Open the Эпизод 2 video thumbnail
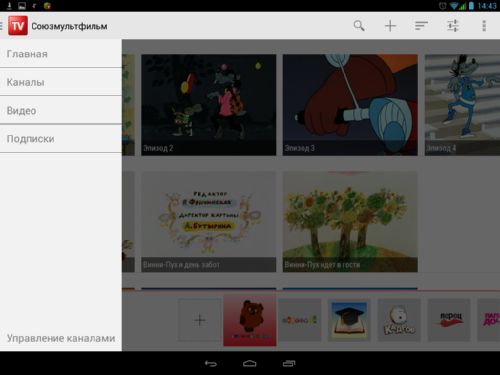 pyautogui.click(x=209, y=105)
